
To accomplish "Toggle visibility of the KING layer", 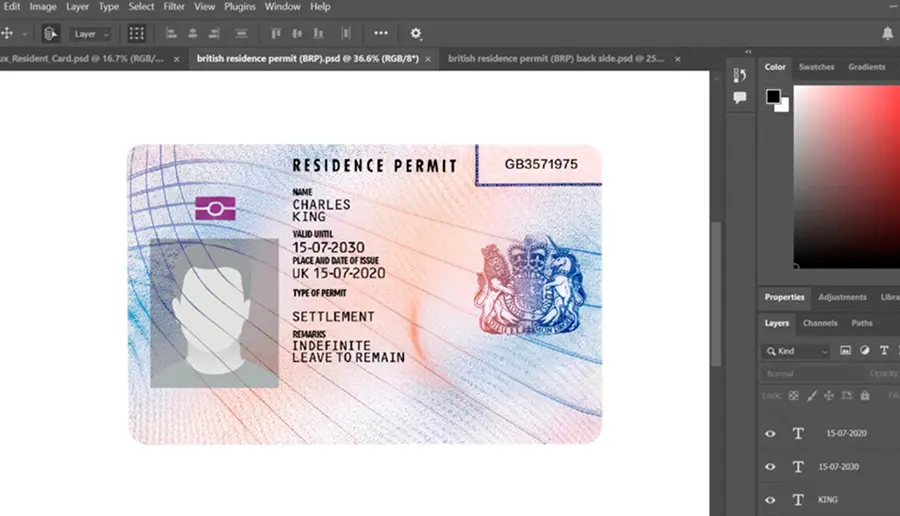I will pyautogui.click(x=770, y=500).
